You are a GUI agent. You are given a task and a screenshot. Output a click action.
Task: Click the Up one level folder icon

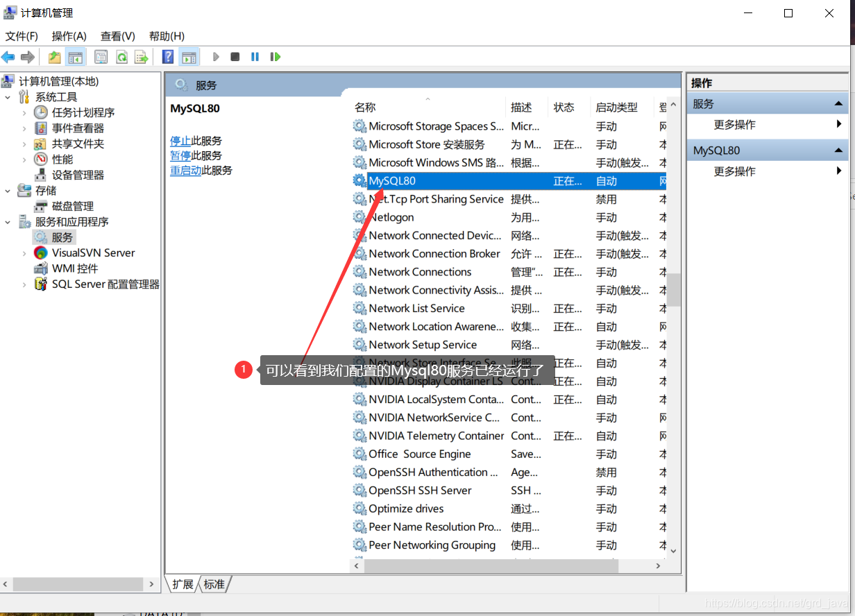(x=55, y=57)
